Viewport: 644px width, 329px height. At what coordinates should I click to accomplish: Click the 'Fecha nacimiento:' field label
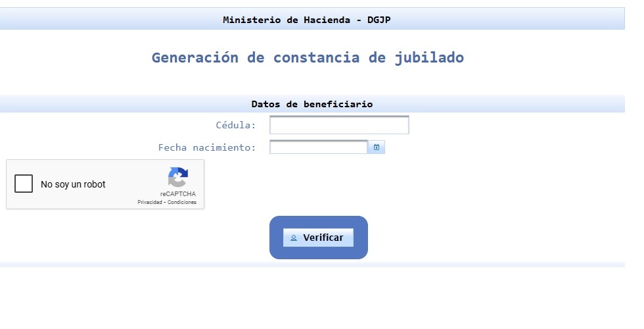point(207,147)
